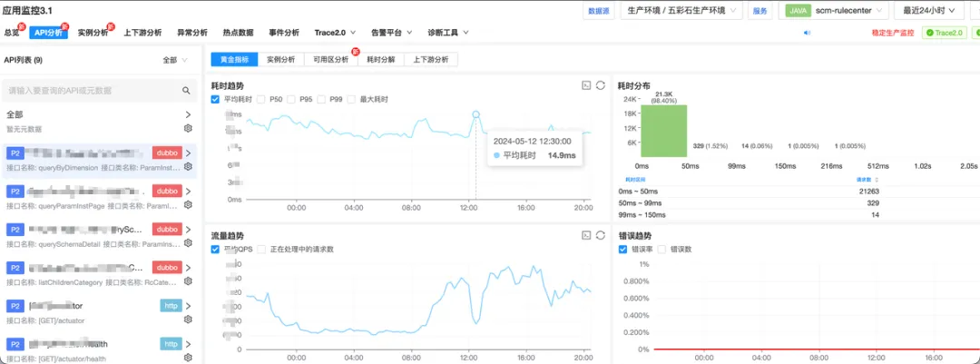Enable the P50 checkbox
The width and height of the screenshot is (980, 364).
260,100
